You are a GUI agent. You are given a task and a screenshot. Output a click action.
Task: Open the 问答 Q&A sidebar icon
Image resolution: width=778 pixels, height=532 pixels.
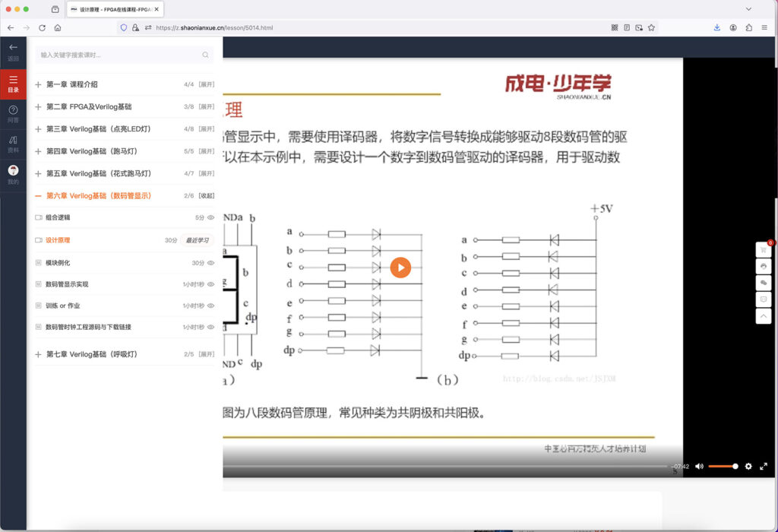click(x=13, y=114)
